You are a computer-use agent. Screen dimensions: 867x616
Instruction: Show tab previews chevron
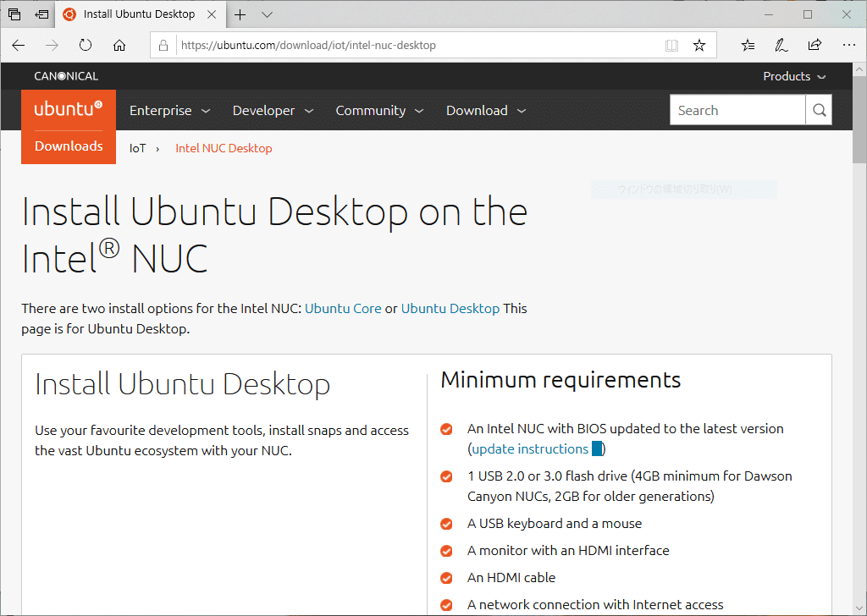coord(267,15)
